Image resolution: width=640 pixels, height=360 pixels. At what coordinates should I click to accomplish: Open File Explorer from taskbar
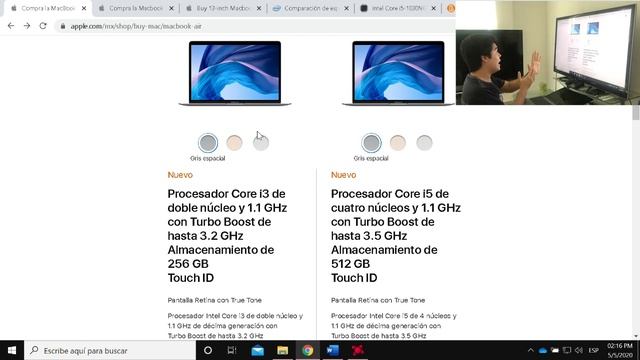point(282,350)
